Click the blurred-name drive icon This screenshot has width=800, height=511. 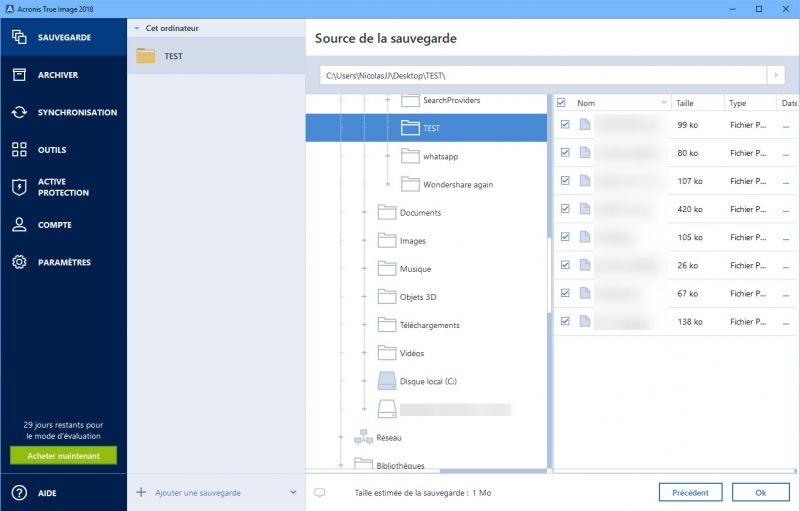(x=387, y=409)
